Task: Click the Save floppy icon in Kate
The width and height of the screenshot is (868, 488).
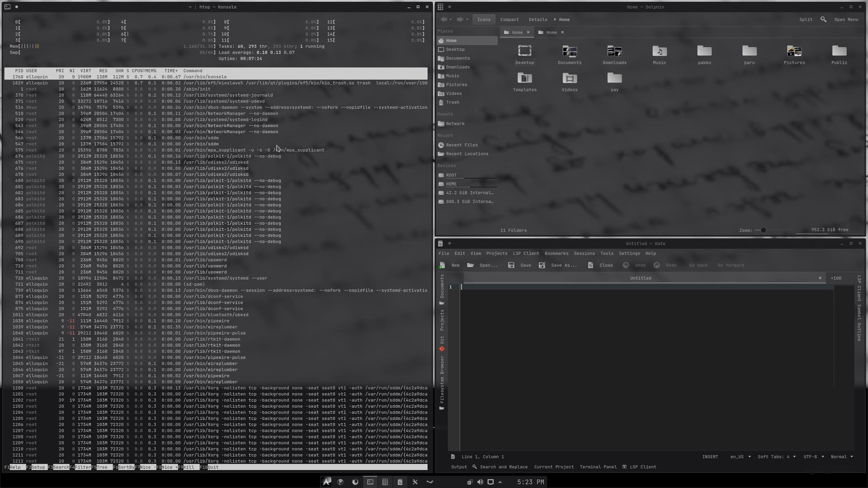Action: pyautogui.click(x=511, y=265)
